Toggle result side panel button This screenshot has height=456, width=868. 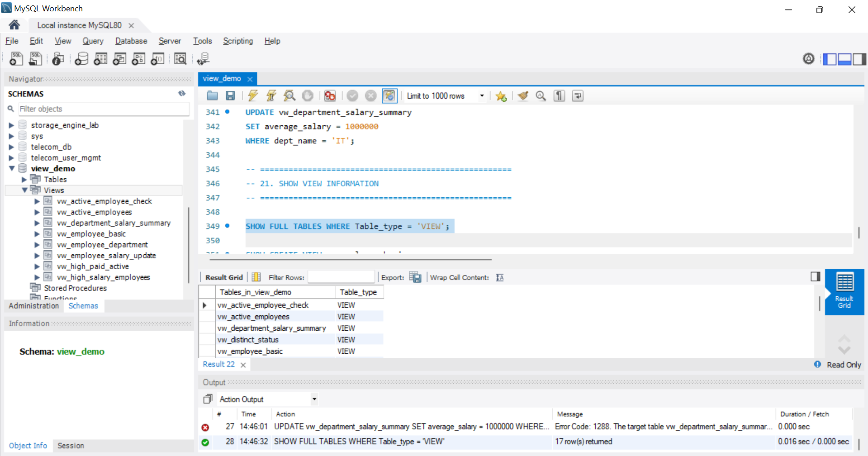click(816, 276)
